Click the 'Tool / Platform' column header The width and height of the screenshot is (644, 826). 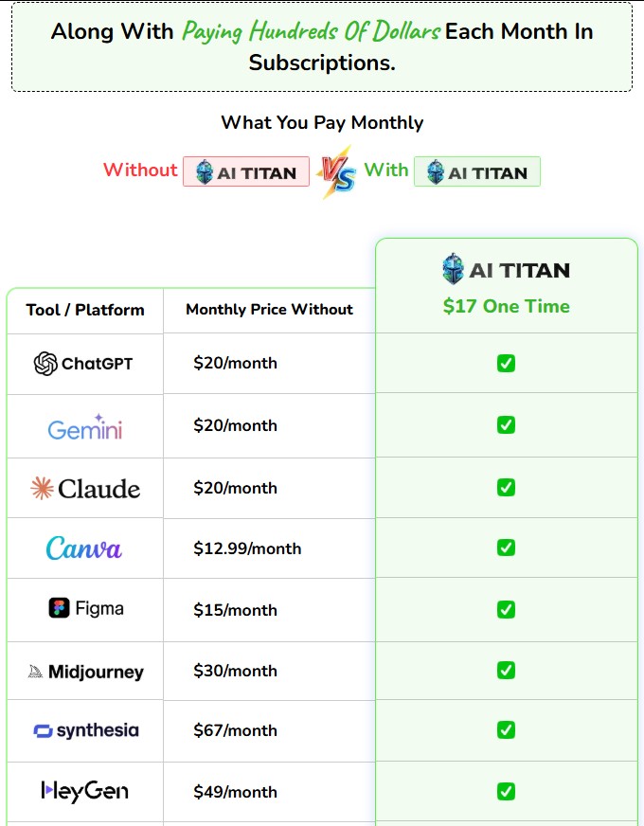85,310
